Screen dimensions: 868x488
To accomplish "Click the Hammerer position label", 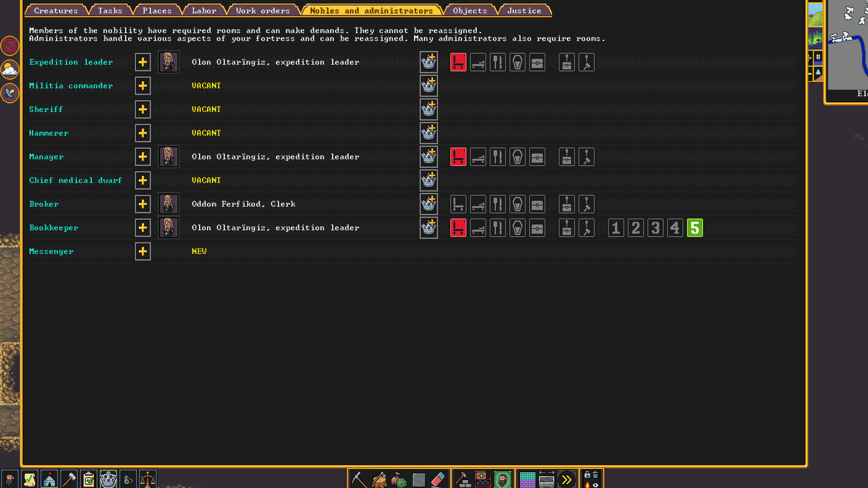I will [49, 133].
